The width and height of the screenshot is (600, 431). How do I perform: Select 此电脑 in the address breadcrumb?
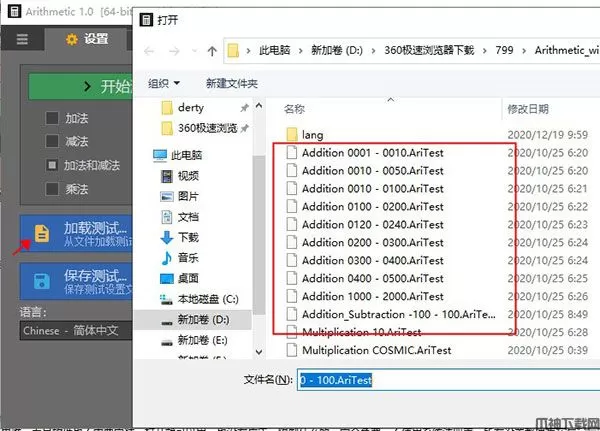274,50
